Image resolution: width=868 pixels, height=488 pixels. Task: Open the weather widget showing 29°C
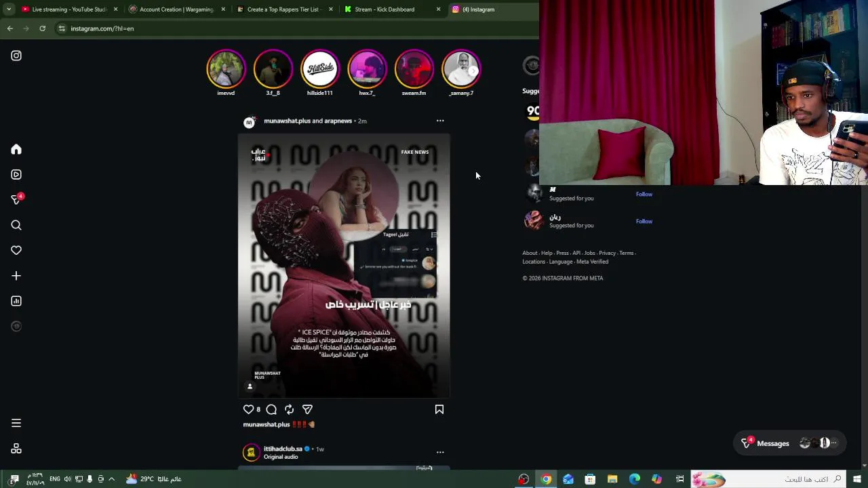[x=153, y=479]
